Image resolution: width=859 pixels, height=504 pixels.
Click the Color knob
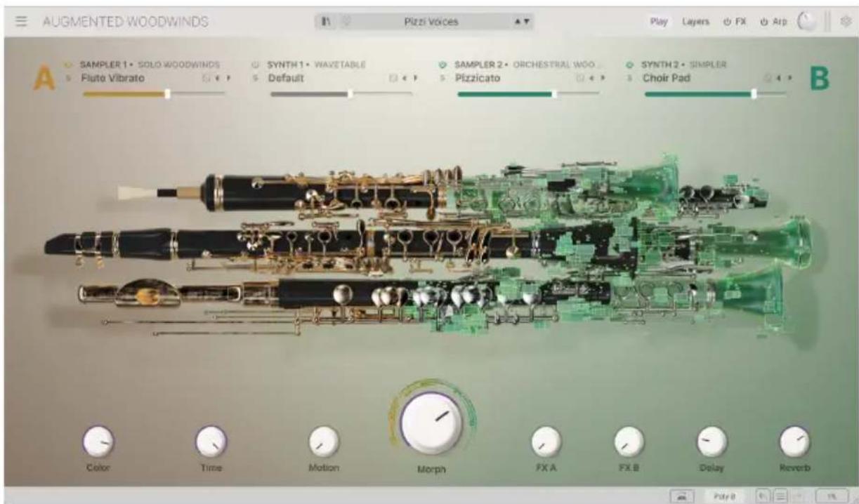(x=98, y=442)
